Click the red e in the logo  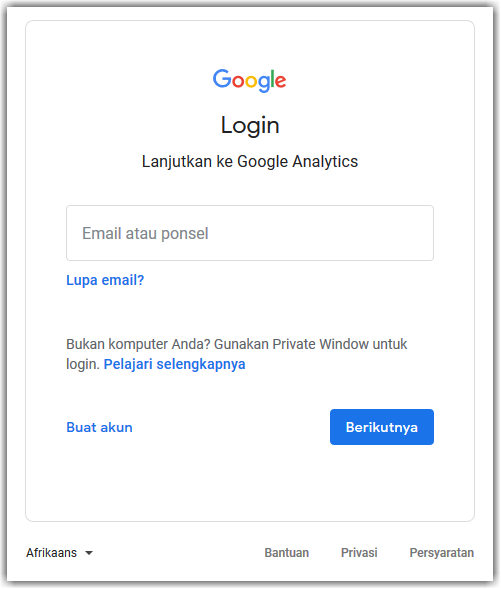[281, 82]
